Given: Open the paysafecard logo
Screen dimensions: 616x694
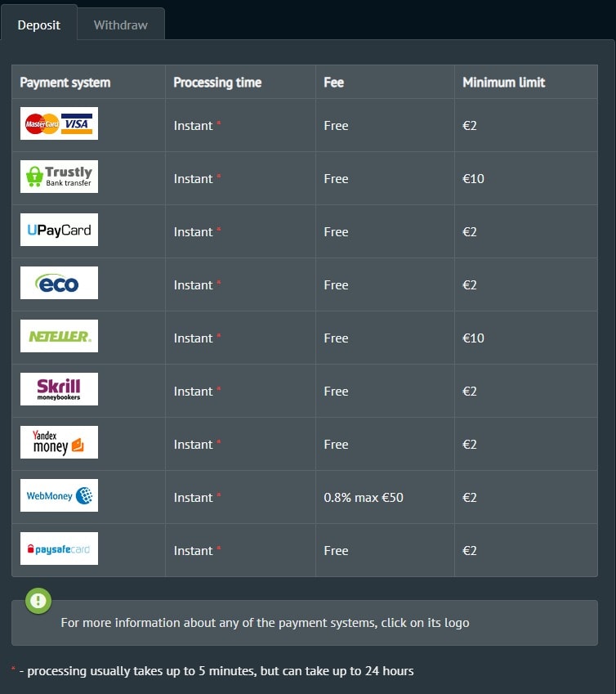Looking at the screenshot, I should pos(60,548).
